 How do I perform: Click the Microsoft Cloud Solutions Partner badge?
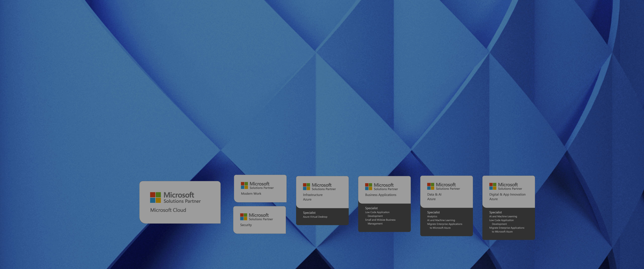point(180,202)
